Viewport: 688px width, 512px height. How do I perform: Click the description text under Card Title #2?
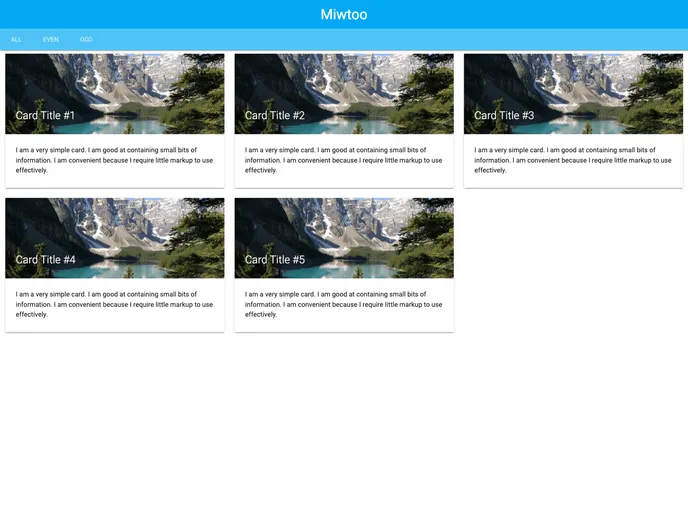click(343, 160)
